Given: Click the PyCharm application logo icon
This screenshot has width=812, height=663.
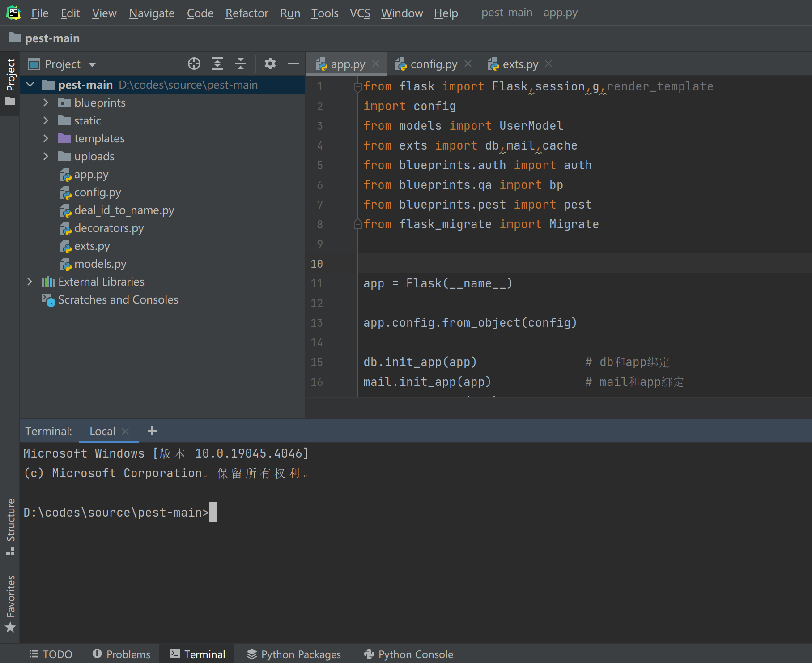Looking at the screenshot, I should coord(13,13).
